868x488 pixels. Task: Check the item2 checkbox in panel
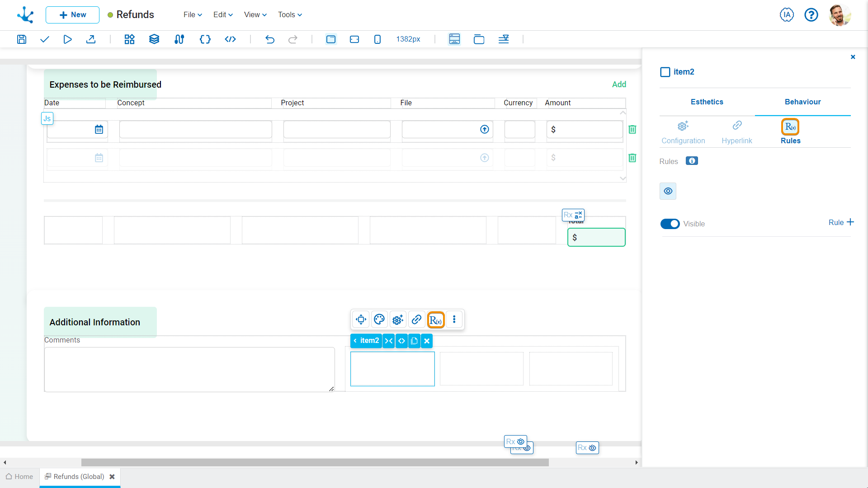click(665, 72)
